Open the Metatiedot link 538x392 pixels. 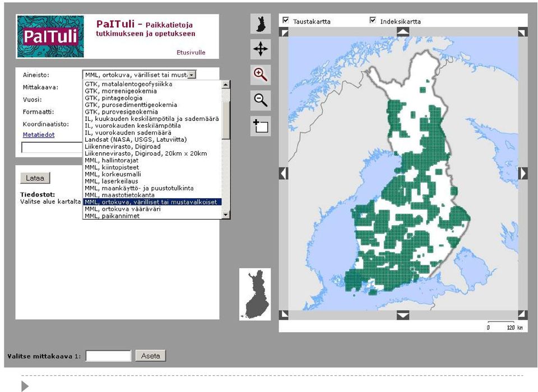coord(39,134)
